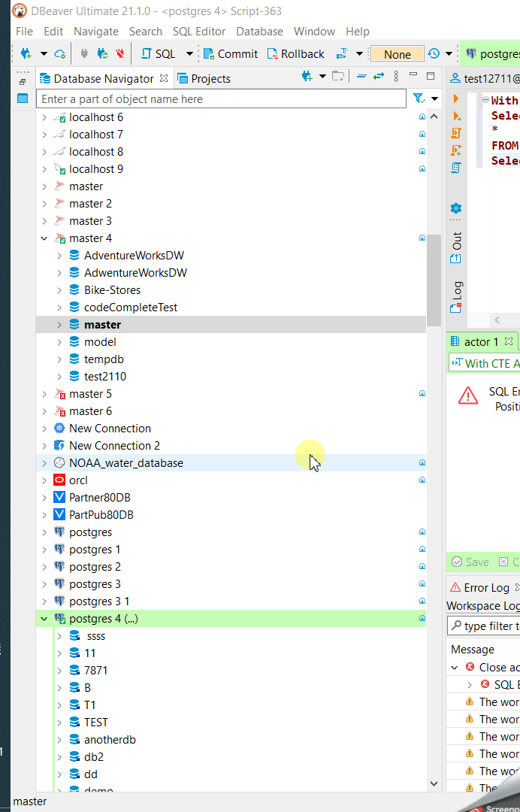The image size is (520, 812).
Task: Click Execute script in separate tabs icon
Action: 456,150
